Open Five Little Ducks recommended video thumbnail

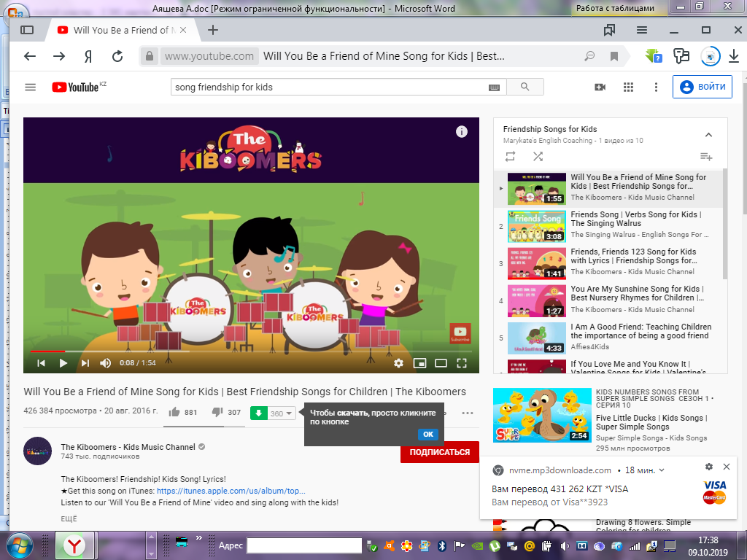(x=542, y=415)
